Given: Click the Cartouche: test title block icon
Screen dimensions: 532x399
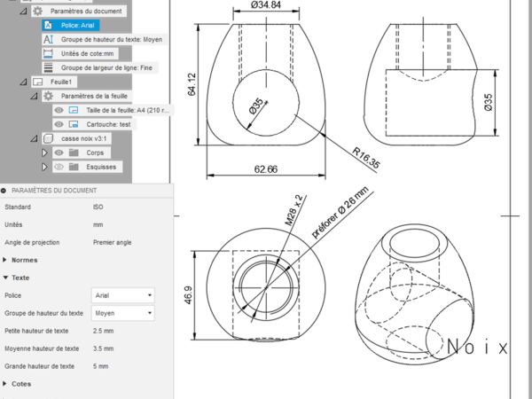Looking at the screenshot, I should click(74, 124).
